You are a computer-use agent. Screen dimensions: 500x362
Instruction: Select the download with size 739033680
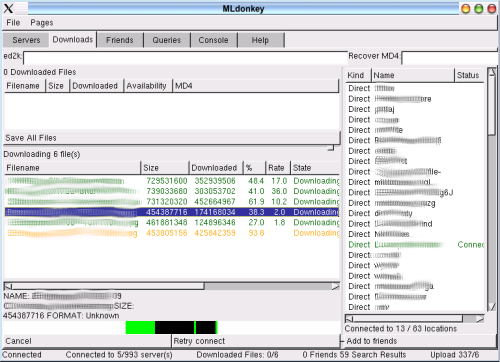pyautogui.click(x=172, y=191)
